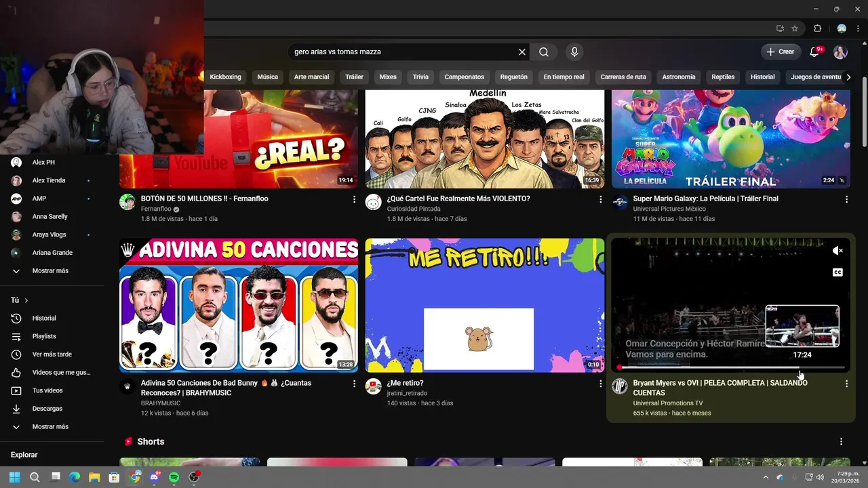Open YouTube notifications bell

point(815,52)
